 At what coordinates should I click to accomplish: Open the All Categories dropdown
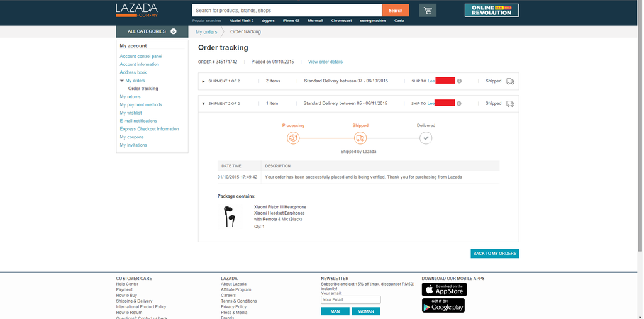point(152,31)
